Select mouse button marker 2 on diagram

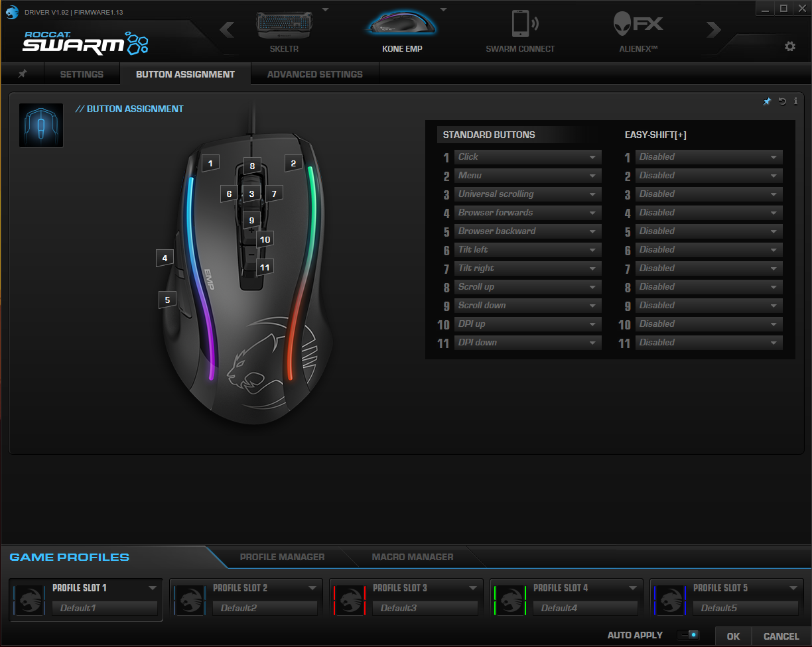pos(293,162)
